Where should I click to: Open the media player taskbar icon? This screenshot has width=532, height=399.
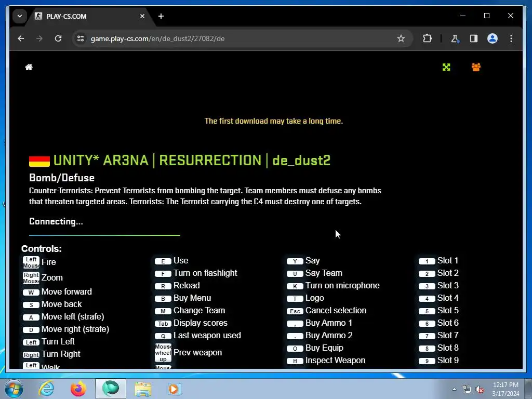(175, 389)
